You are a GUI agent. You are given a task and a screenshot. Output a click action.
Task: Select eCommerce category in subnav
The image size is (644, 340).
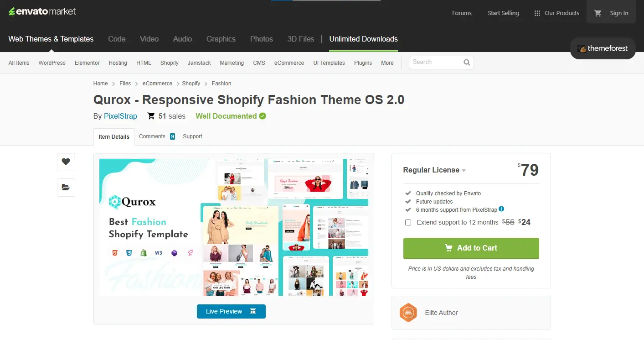click(x=289, y=63)
